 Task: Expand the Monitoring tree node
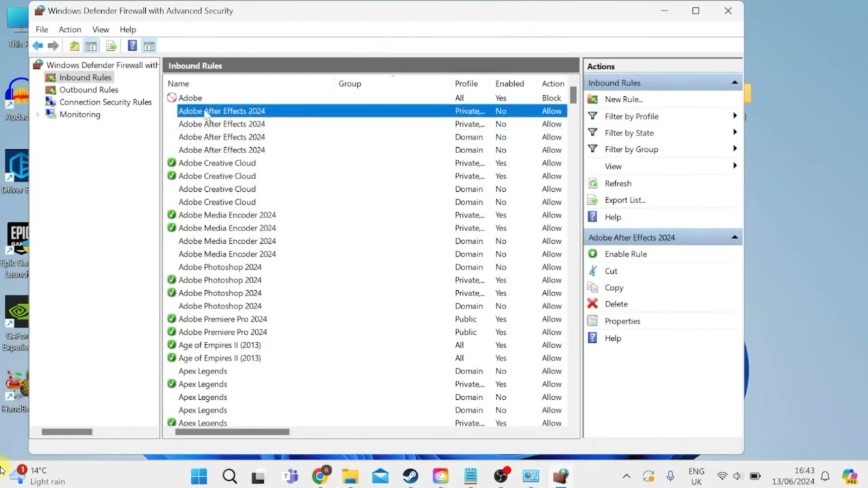click(x=37, y=114)
